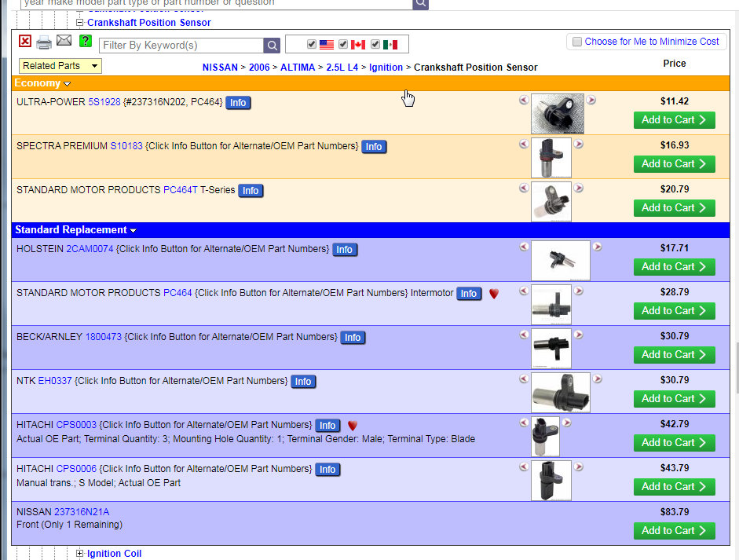This screenshot has height=560, width=739.
Task: Add HOLSTEIN 2CAM0074 to cart
Action: (674, 267)
